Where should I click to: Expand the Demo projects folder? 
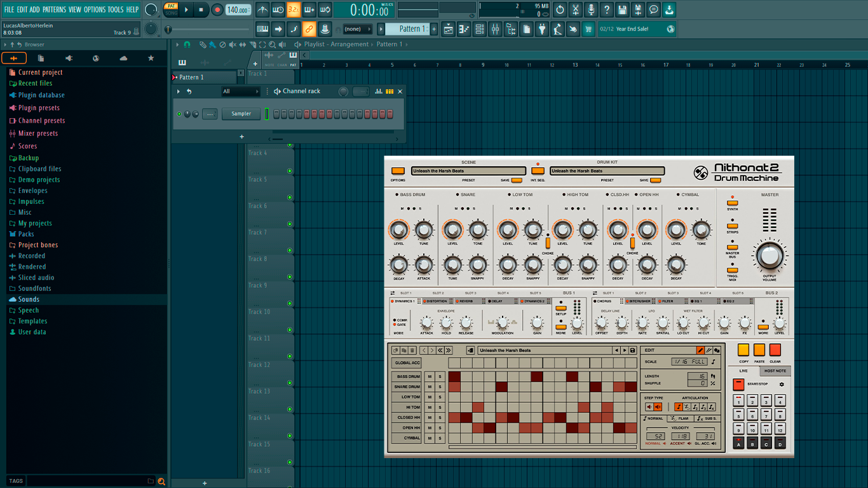39,180
